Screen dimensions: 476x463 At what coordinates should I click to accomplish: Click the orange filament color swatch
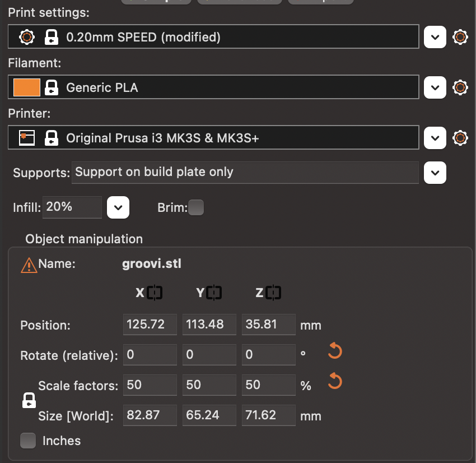[27, 87]
